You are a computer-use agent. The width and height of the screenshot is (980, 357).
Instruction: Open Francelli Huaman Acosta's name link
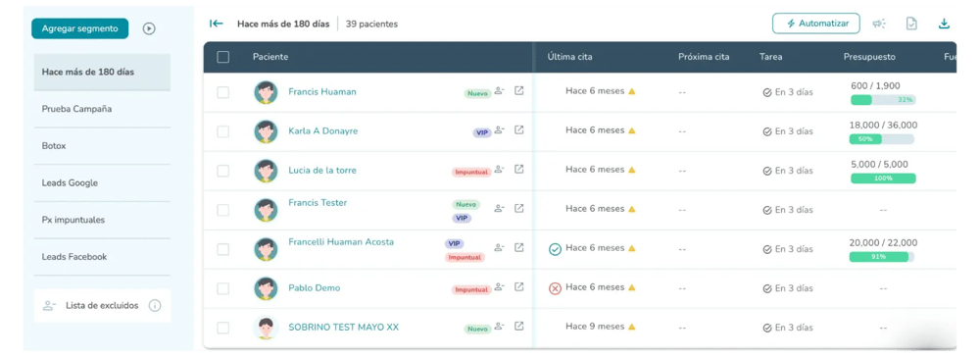[x=341, y=242]
